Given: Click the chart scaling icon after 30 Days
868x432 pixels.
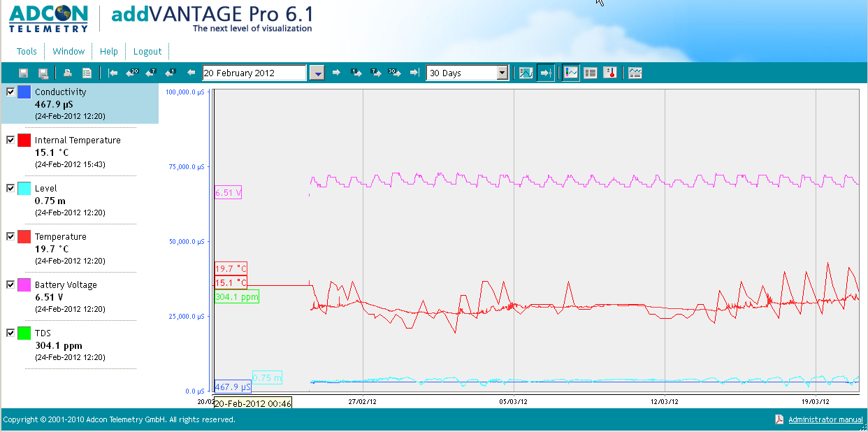Looking at the screenshot, I should coord(526,73).
